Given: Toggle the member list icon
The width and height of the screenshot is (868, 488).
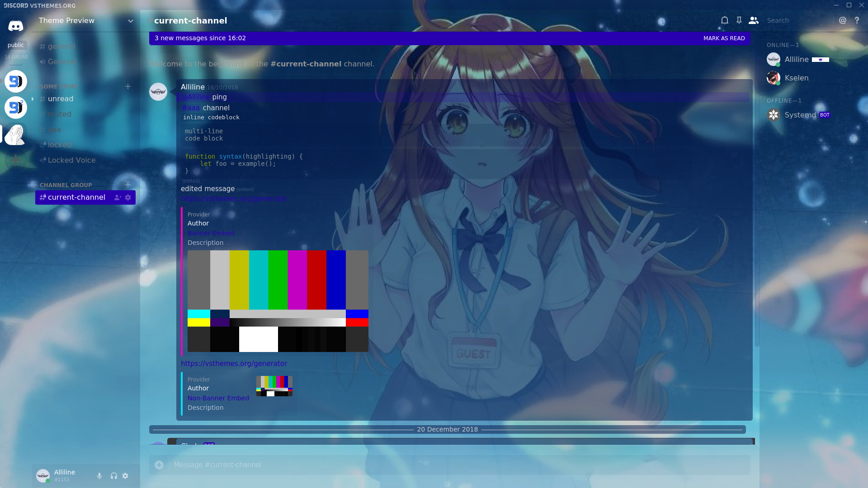Looking at the screenshot, I should tap(754, 20).
